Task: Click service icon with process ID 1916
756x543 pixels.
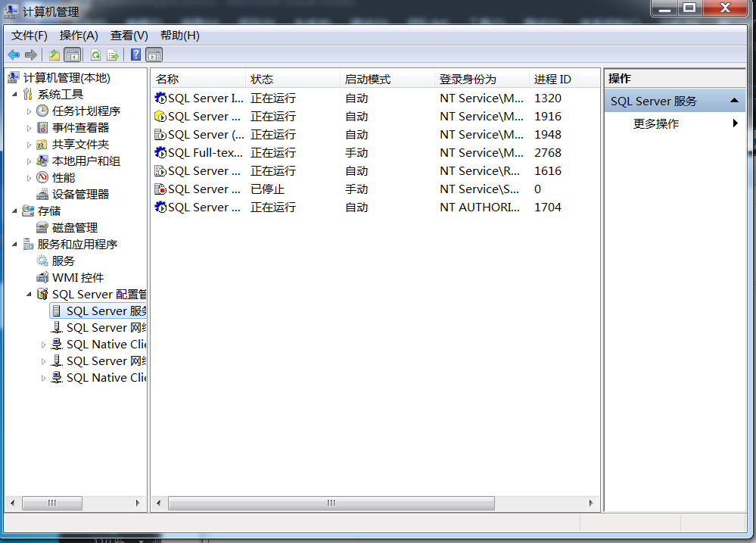Action: pos(160,117)
